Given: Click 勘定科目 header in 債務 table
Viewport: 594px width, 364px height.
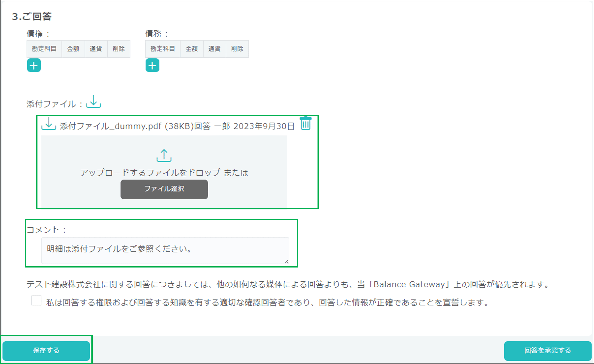Looking at the screenshot, I should coord(163,49).
